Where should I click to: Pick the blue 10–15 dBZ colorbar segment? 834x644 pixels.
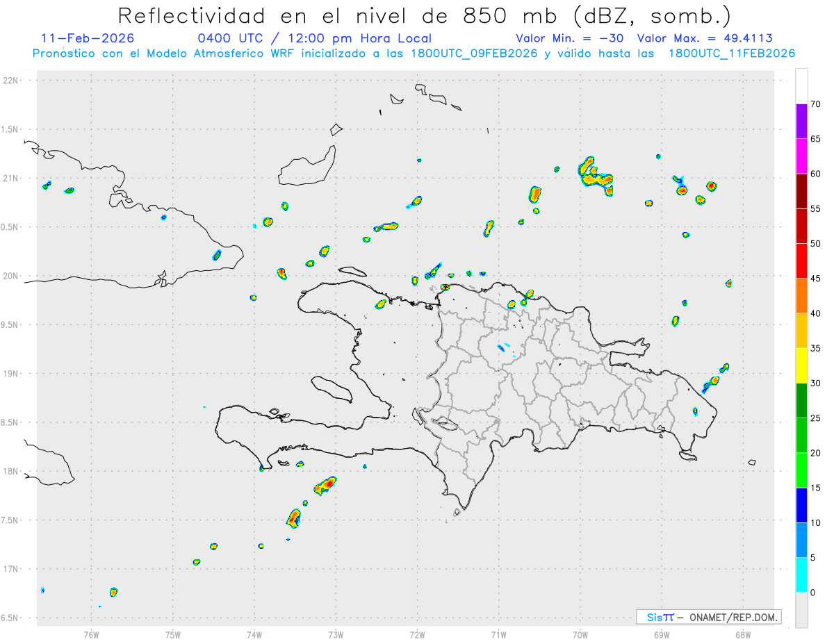pos(801,505)
